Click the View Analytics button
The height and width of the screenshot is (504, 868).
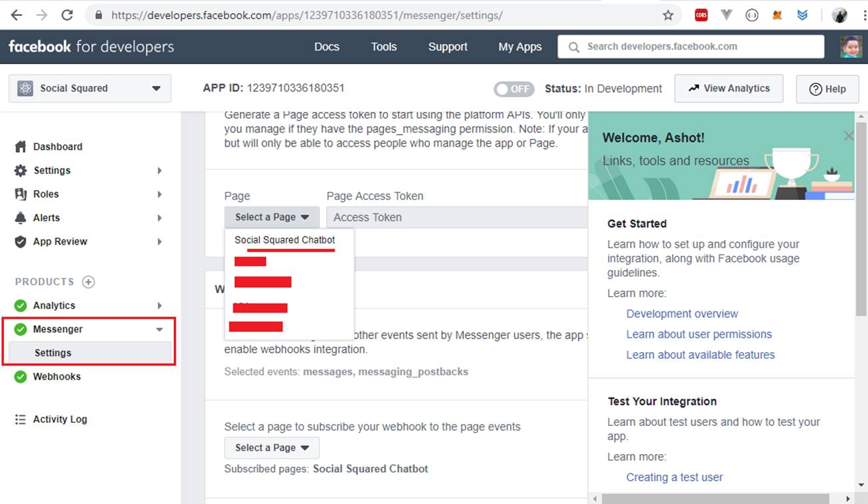coord(728,89)
